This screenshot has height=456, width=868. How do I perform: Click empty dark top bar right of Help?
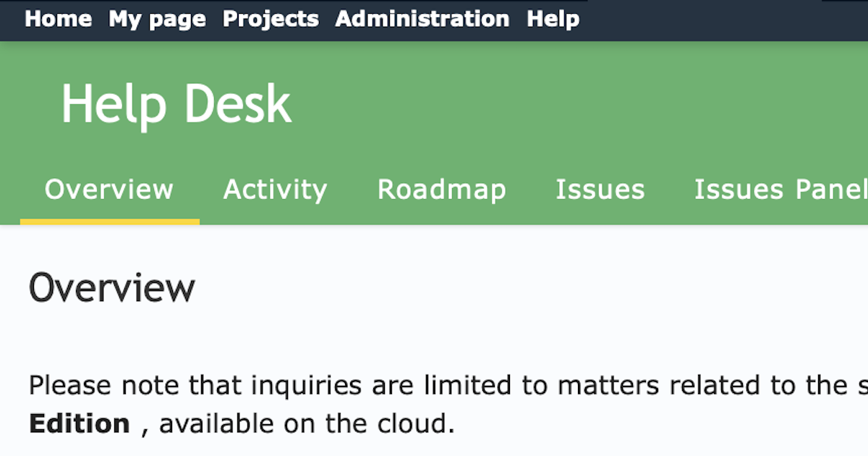pos(723,19)
